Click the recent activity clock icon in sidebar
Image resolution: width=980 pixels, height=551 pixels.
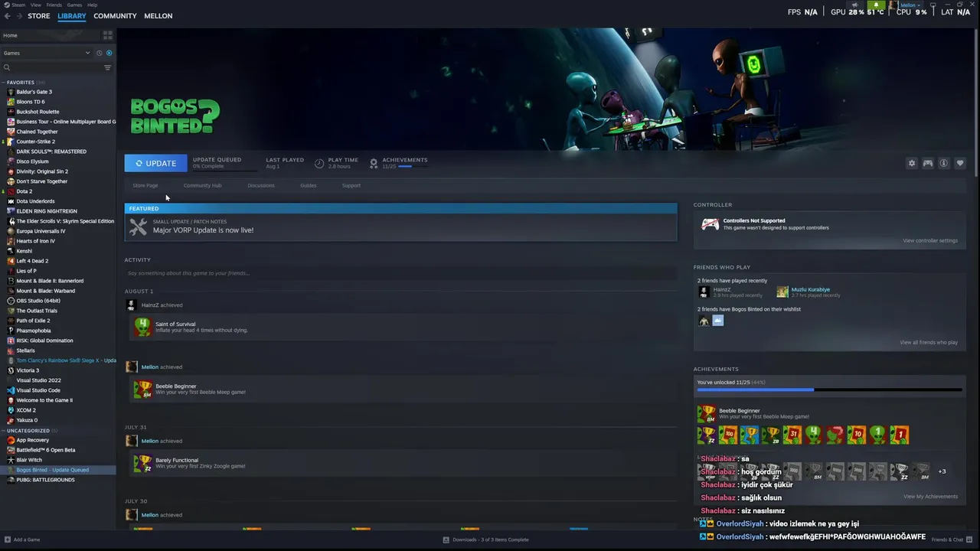point(99,53)
